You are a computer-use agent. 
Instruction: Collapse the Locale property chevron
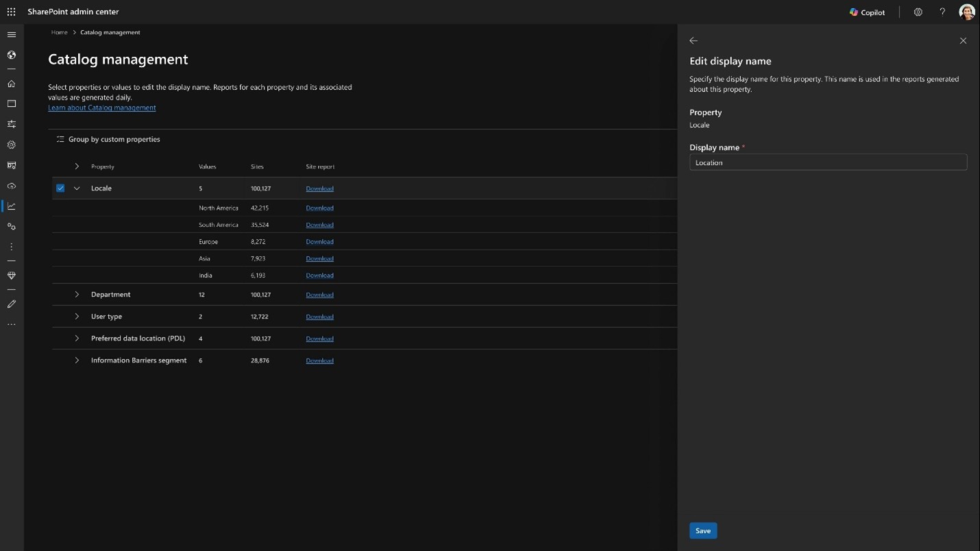pos(77,188)
